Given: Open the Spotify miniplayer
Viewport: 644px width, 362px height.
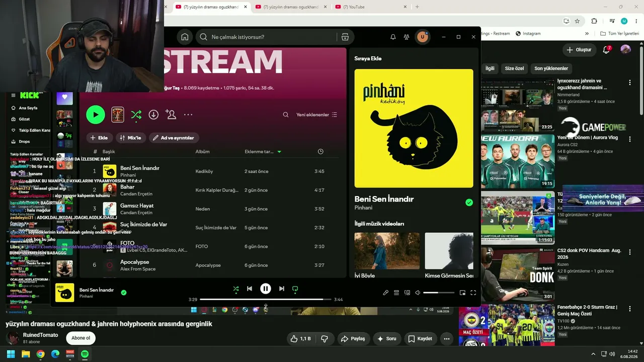Looking at the screenshot, I should (x=462, y=293).
